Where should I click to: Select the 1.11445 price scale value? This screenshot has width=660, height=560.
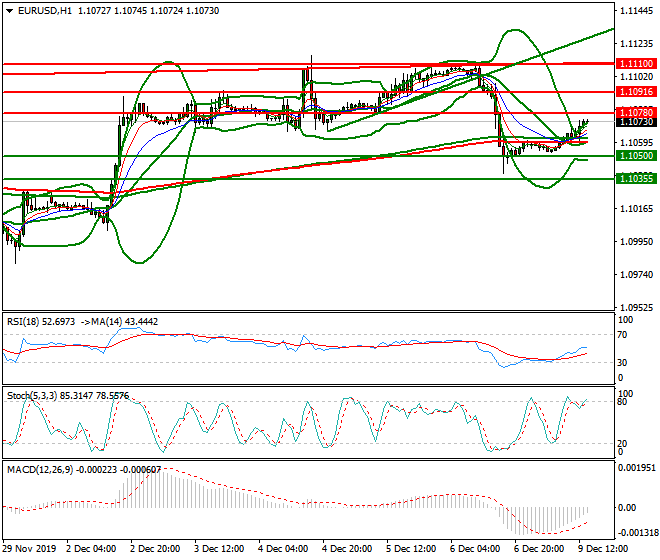[636, 11]
